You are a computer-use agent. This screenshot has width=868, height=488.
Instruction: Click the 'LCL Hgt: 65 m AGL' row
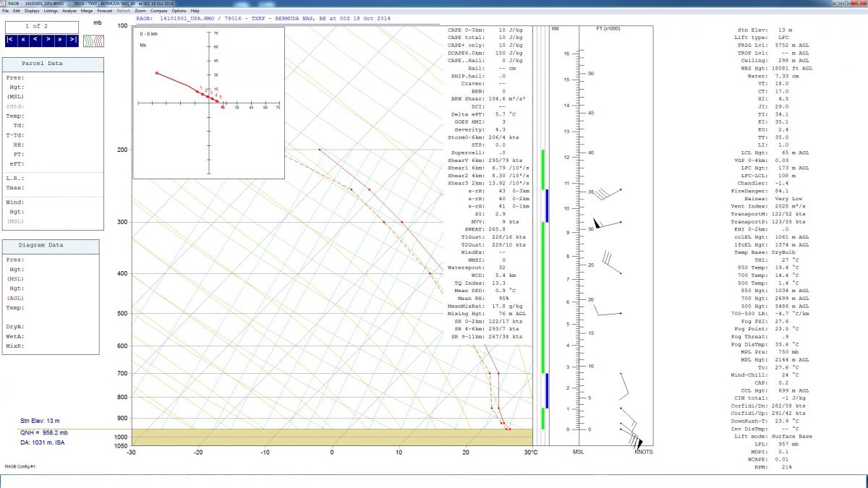776,153
